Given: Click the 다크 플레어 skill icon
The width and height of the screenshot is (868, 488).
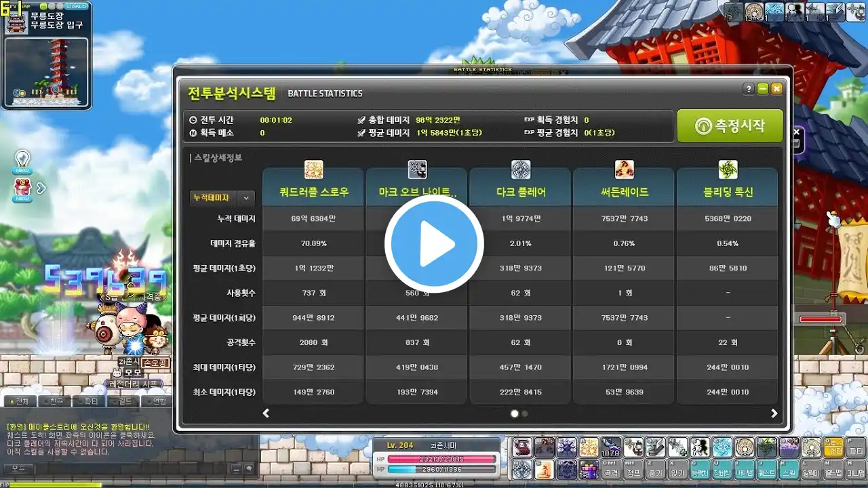Looking at the screenshot, I should 520,169.
